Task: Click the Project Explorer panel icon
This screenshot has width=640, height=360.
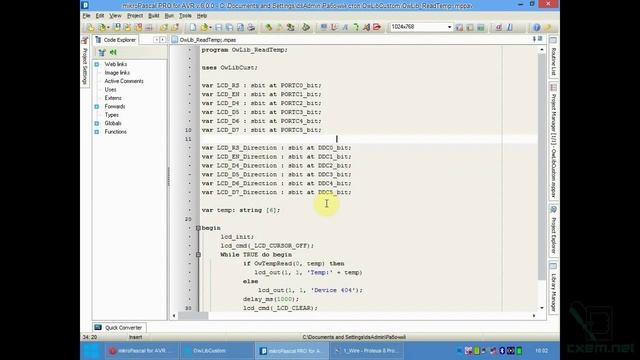Action: tap(553, 209)
